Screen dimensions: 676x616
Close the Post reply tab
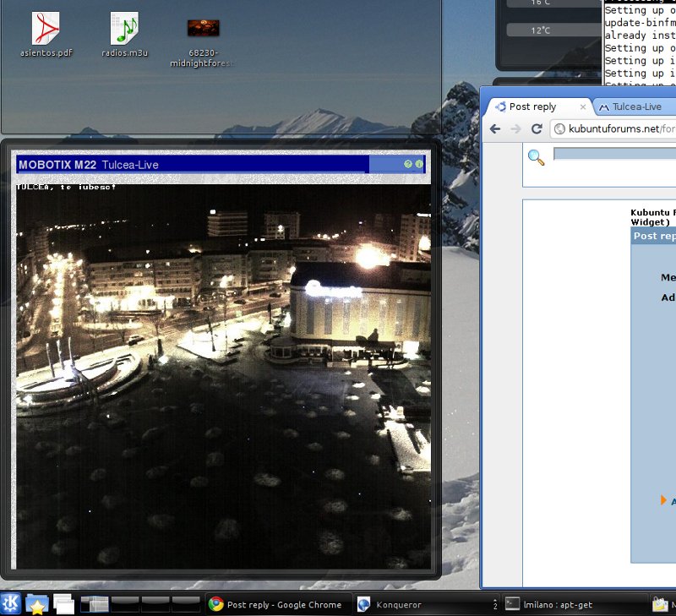tap(581, 107)
